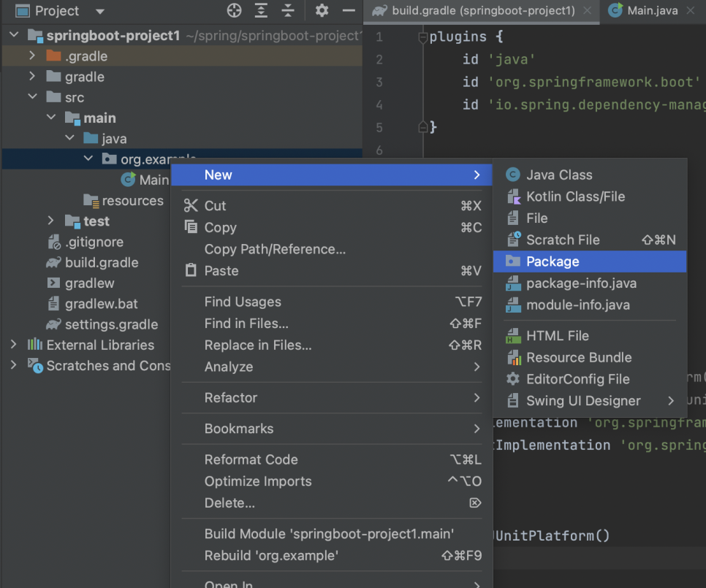The image size is (706, 588).
Task: Click the Expand All toolbar icon
Action: point(261,10)
